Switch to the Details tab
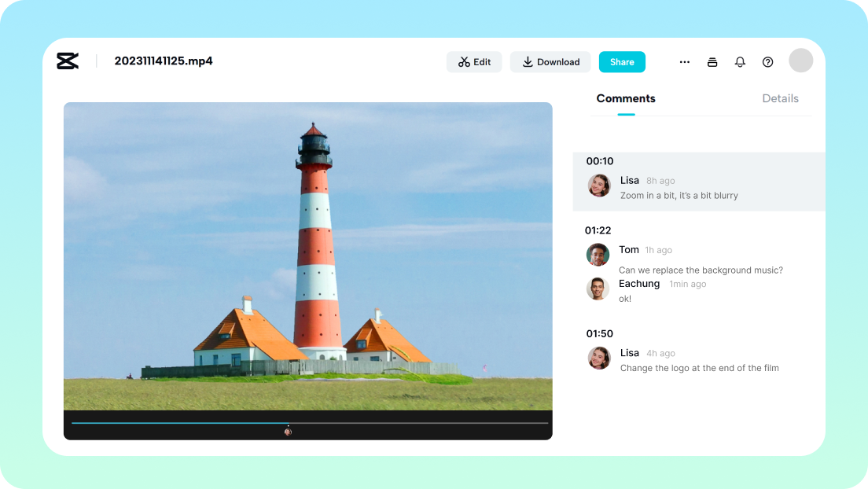Image resolution: width=868 pixels, height=489 pixels. pos(780,98)
